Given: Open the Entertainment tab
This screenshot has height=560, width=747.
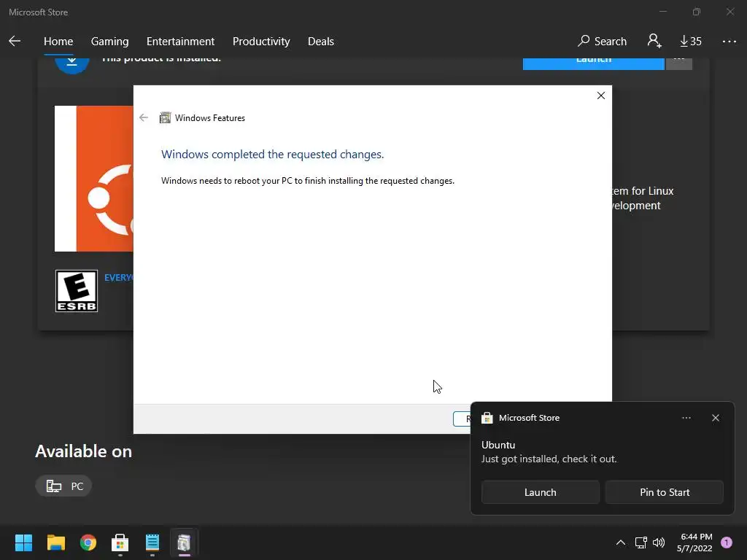Looking at the screenshot, I should coord(181,42).
